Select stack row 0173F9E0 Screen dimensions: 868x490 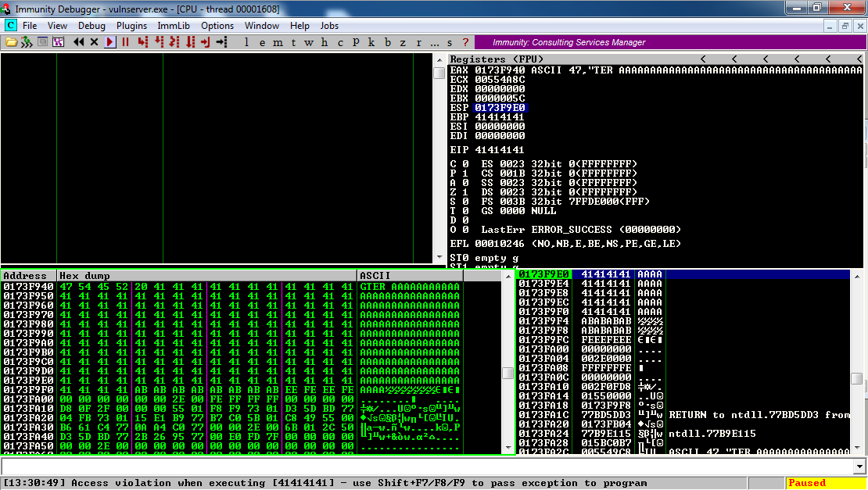pos(683,274)
